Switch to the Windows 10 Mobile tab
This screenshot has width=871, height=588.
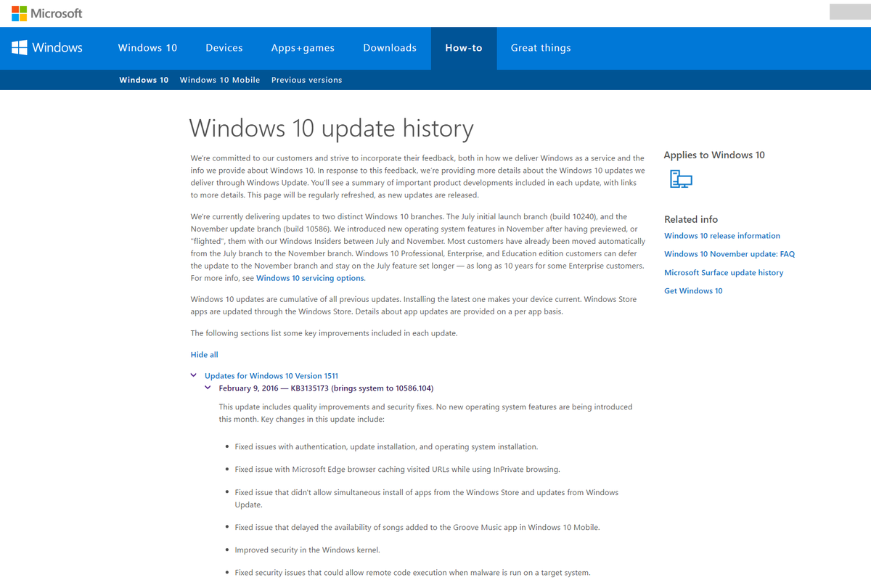[219, 80]
